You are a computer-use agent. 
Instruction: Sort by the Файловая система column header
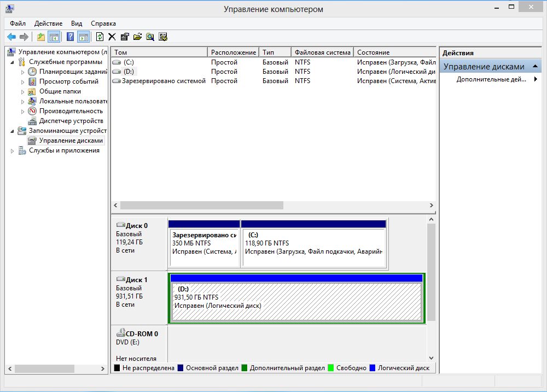pyautogui.click(x=322, y=52)
